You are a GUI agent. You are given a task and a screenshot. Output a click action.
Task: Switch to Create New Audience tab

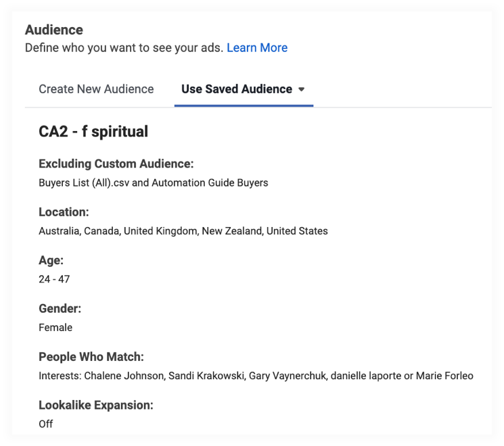[96, 89]
